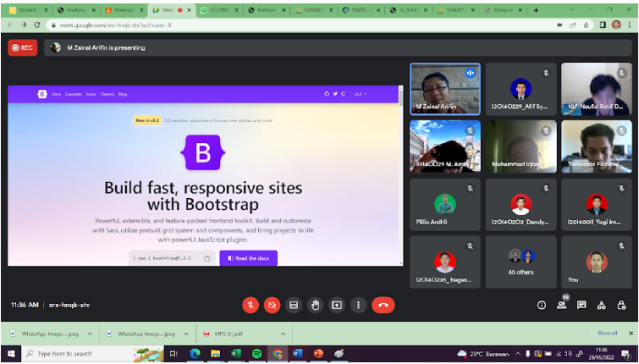Viewport: 639px width, 364px height.
Task: Switch to the WhatsApp browser tab
Action: coord(222,9)
